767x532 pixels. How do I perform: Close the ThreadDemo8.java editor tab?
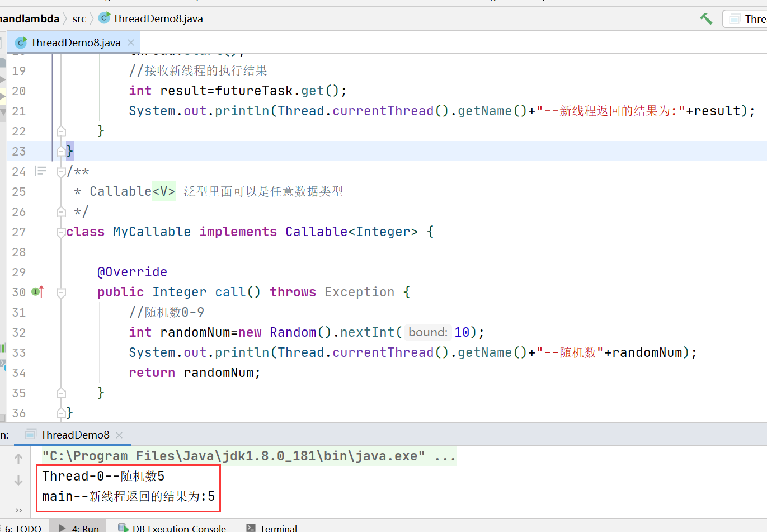[131, 43]
